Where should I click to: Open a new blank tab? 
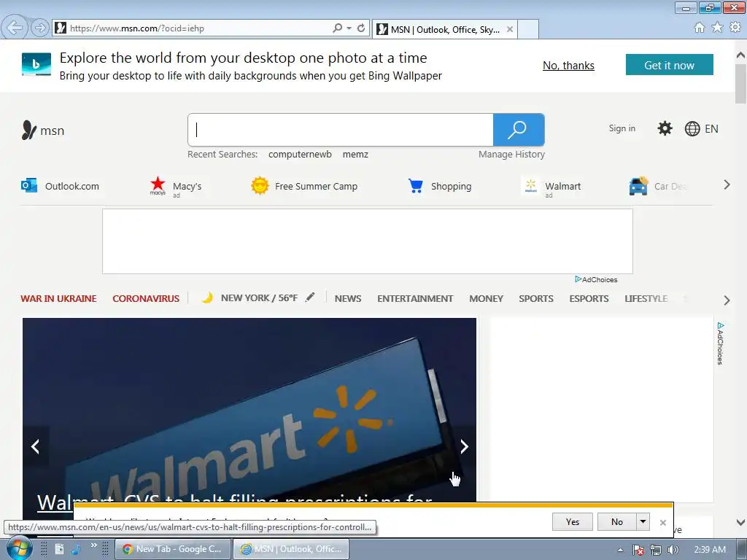point(528,29)
